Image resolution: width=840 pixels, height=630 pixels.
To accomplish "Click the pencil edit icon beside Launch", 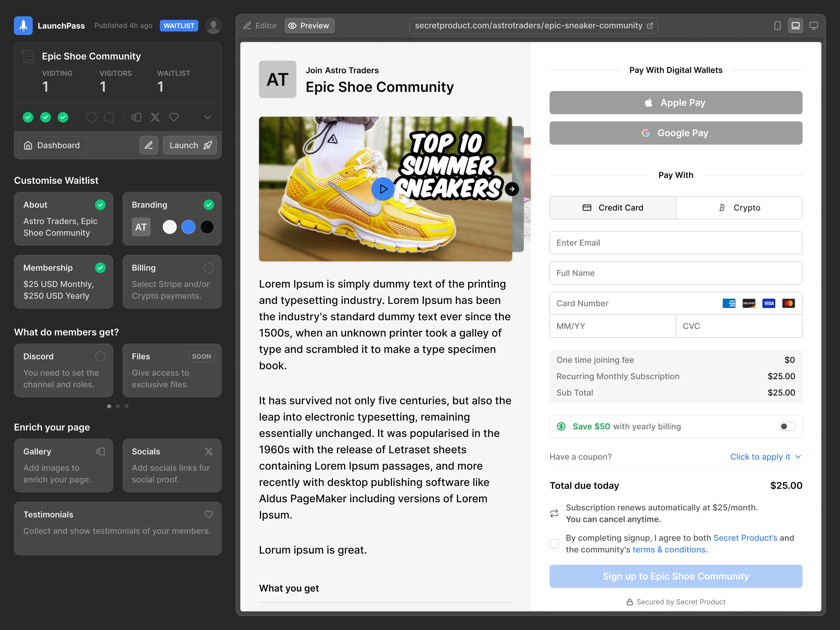I will (148, 146).
